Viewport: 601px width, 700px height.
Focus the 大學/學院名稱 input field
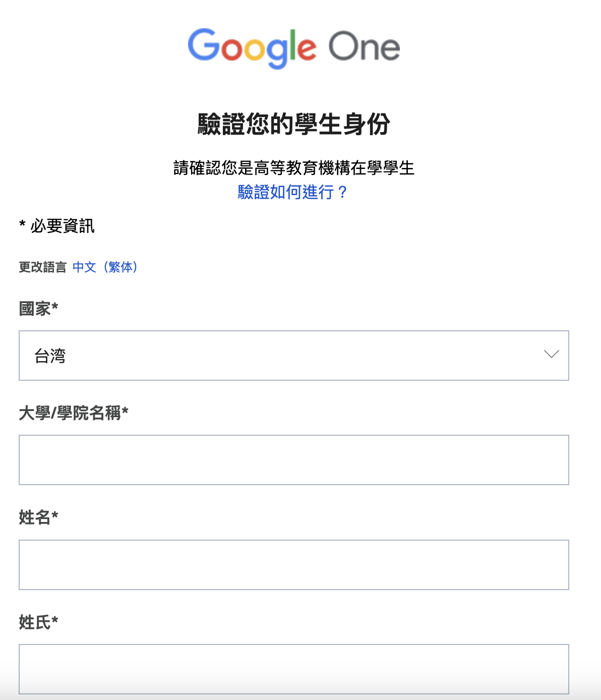tap(293, 460)
